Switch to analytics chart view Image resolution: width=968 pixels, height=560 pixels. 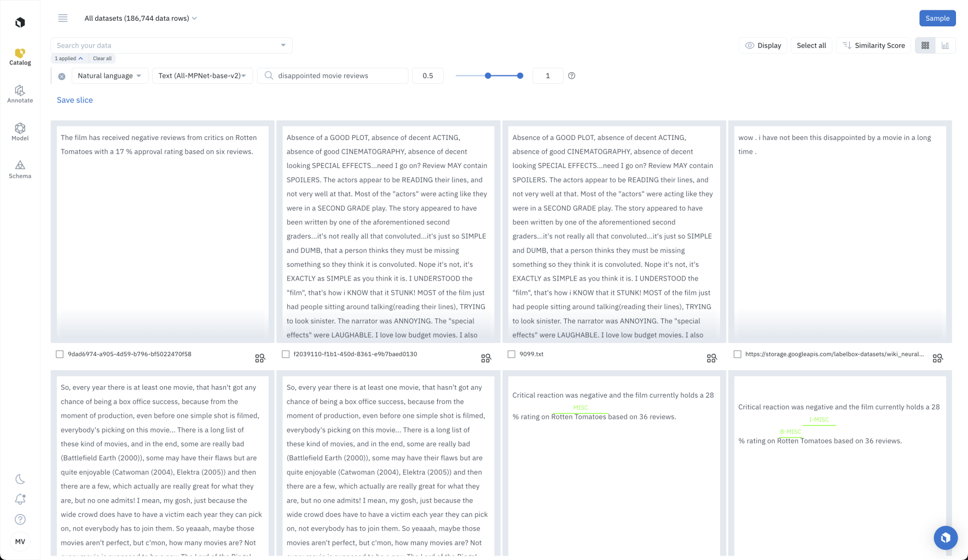coord(945,45)
